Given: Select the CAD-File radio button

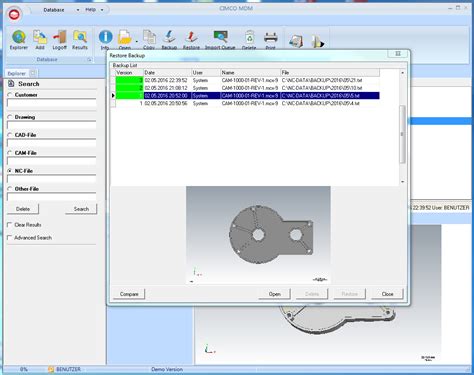Looking at the screenshot, I should (10, 135).
